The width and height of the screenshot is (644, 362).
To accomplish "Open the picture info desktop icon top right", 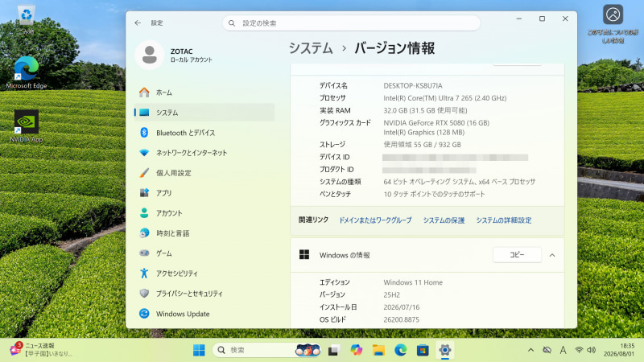I will [613, 24].
